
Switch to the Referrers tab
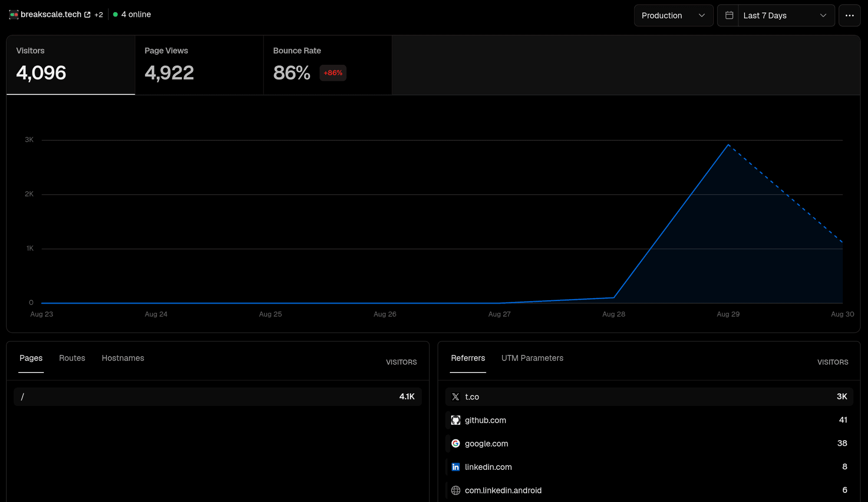468,358
